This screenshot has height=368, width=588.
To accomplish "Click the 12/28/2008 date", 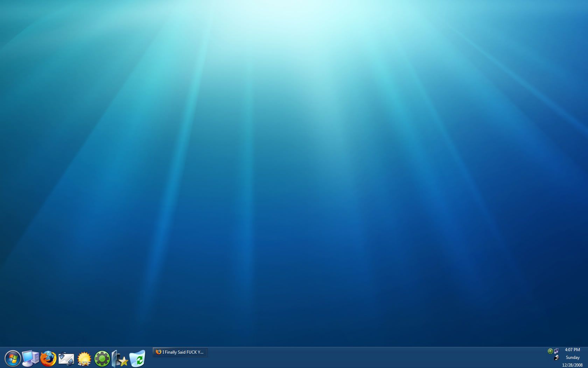I will pyautogui.click(x=572, y=365).
